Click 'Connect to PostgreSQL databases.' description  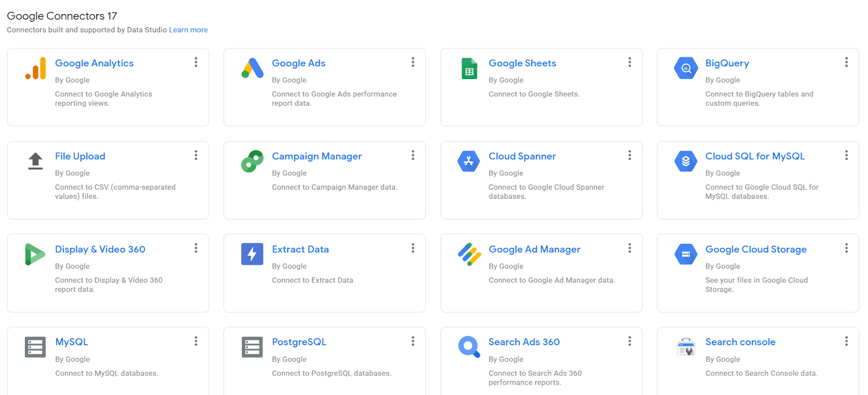point(331,374)
